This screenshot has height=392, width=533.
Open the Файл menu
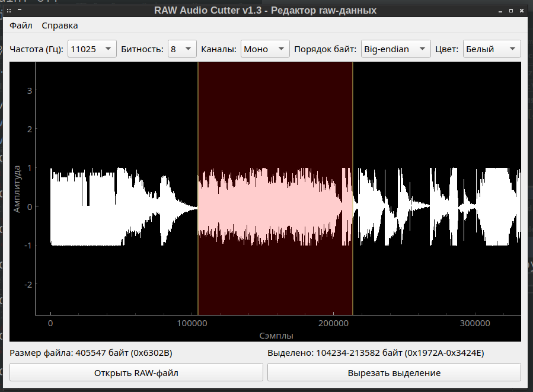pyautogui.click(x=21, y=26)
